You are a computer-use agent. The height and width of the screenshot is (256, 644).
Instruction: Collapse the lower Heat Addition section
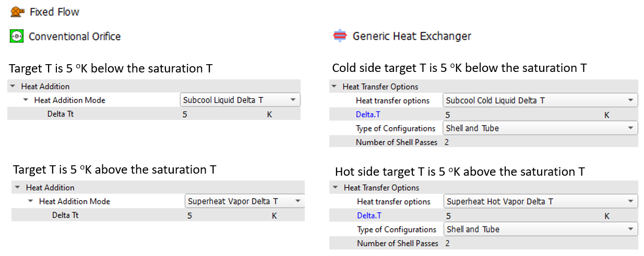pos(18,188)
